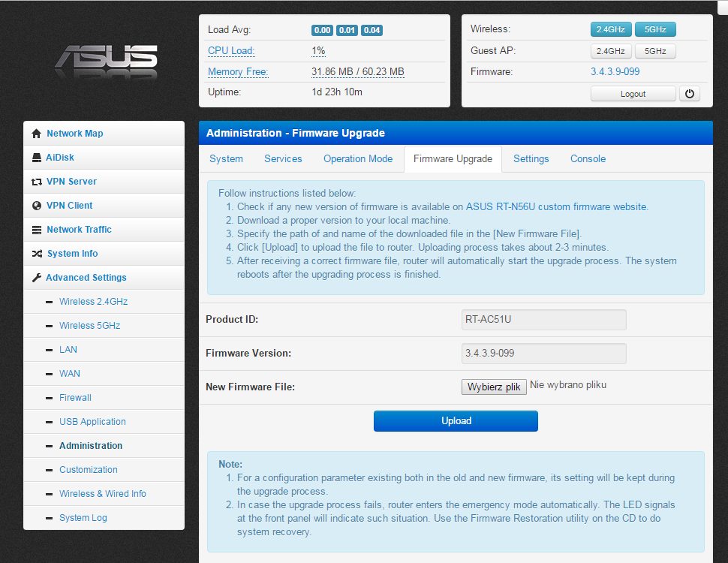Open the Console tab
This screenshot has width=728, height=563.
(588, 159)
